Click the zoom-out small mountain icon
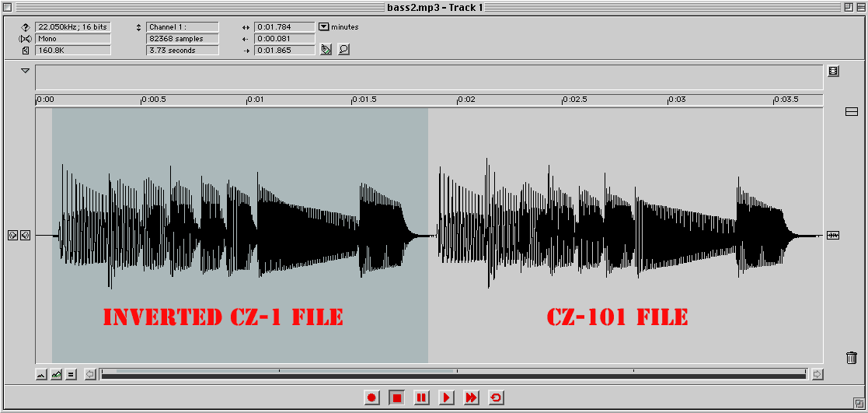This screenshot has height=413, width=868. pos(41,375)
